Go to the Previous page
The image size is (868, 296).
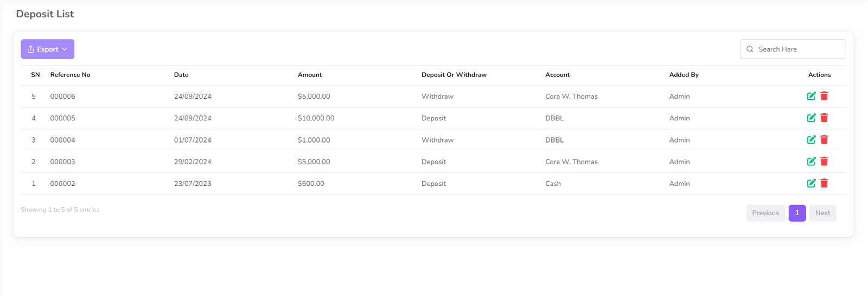[765, 213]
